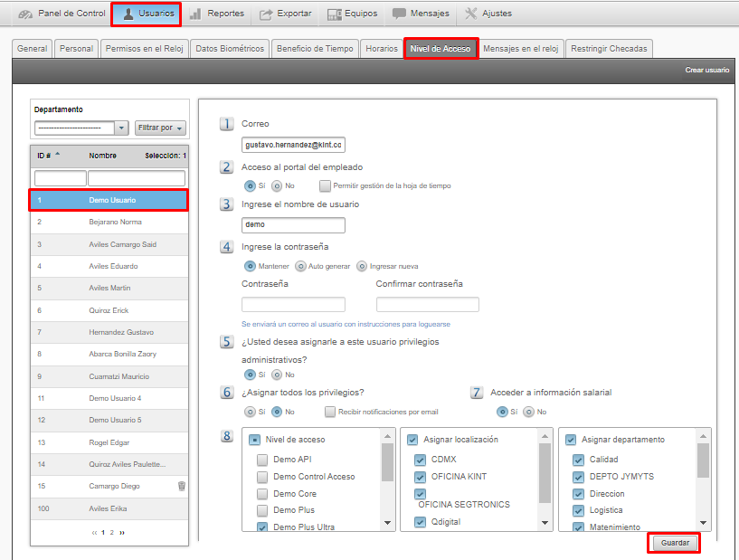The width and height of the screenshot is (739, 560).
Task: Open Ajustes tools icon
Action: [471, 14]
